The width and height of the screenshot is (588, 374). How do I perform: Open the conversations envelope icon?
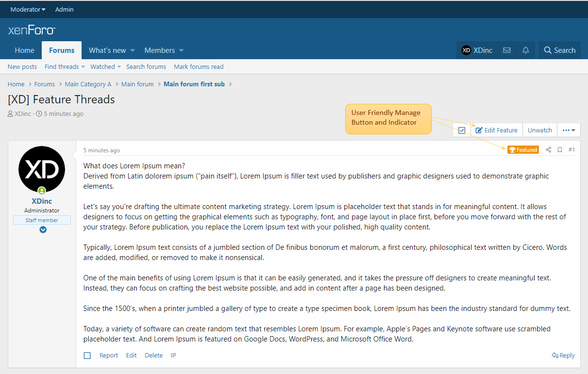pyautogui.click(x=506, y=50)
